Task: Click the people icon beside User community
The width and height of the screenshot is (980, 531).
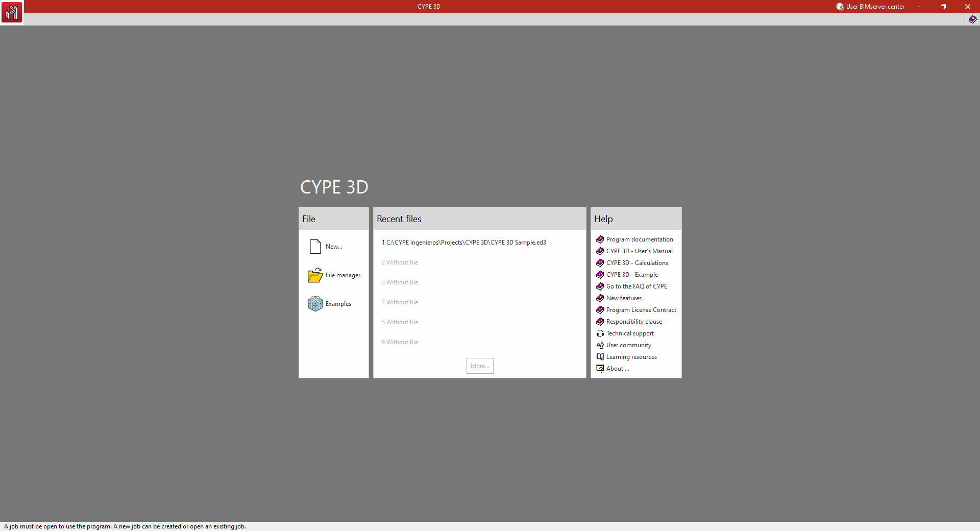Action: 600,345
